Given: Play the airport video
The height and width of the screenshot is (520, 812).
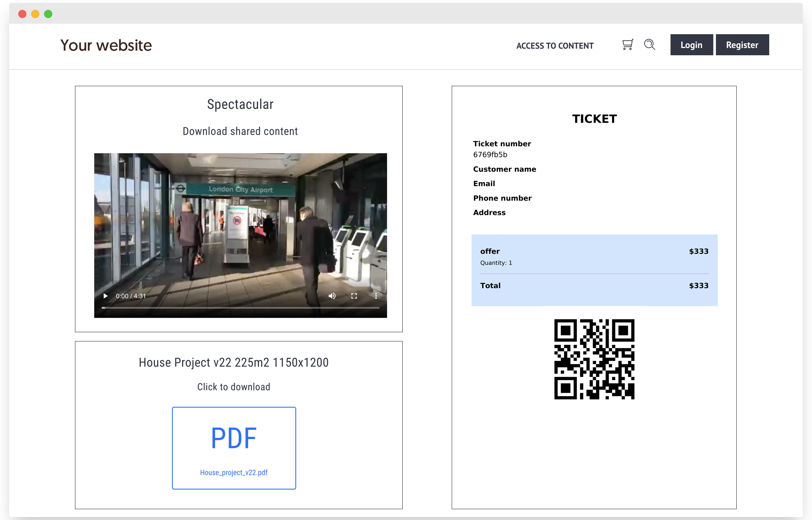Looking at the screenshot, I should point(105,296).
